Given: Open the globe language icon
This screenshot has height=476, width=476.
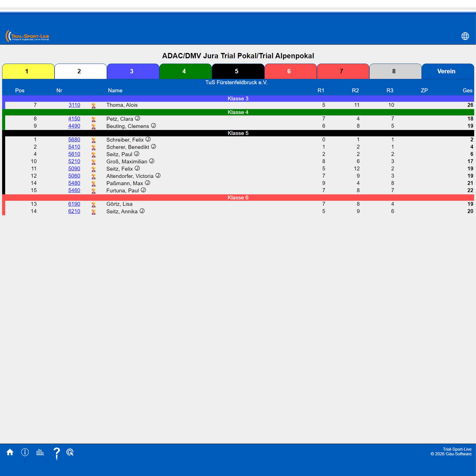Looking at the screenshot, I should click(x=465, y=36).
